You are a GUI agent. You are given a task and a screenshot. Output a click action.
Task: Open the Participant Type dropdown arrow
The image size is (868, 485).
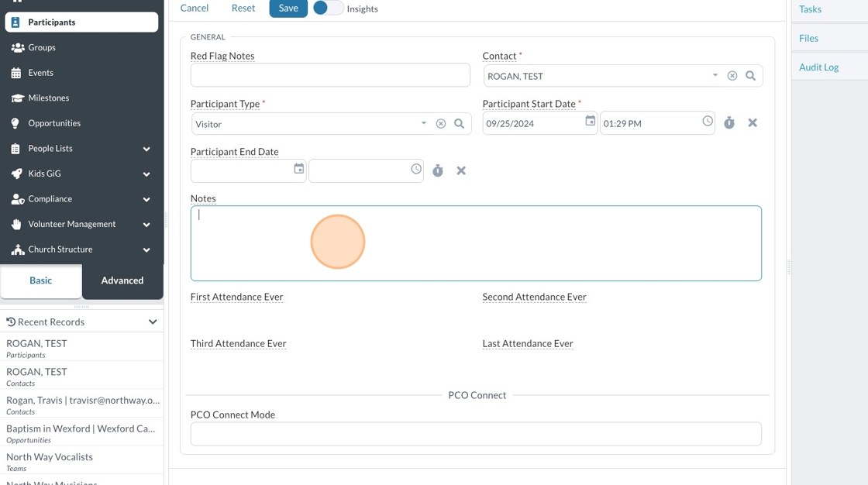click(423, 123)
